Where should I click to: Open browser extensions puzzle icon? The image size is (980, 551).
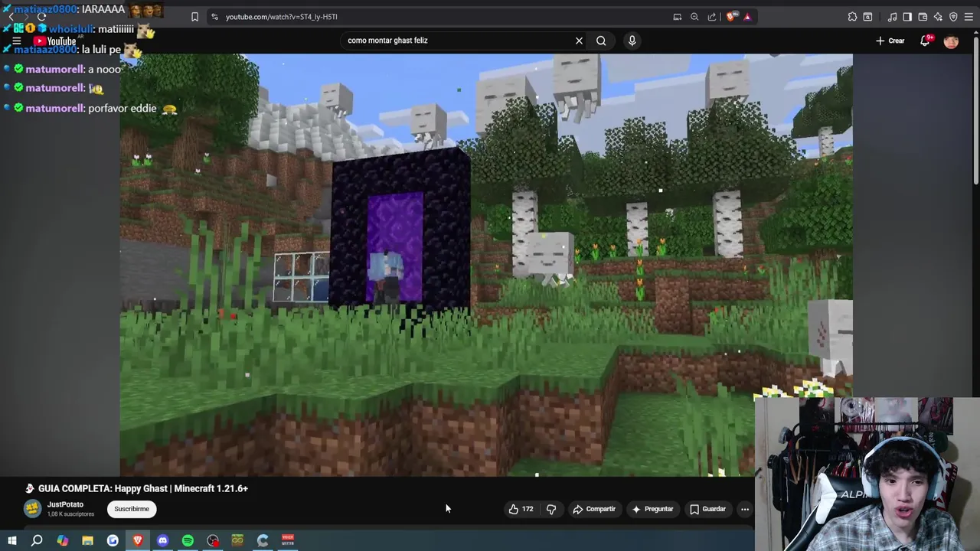[x=852, y=17]
